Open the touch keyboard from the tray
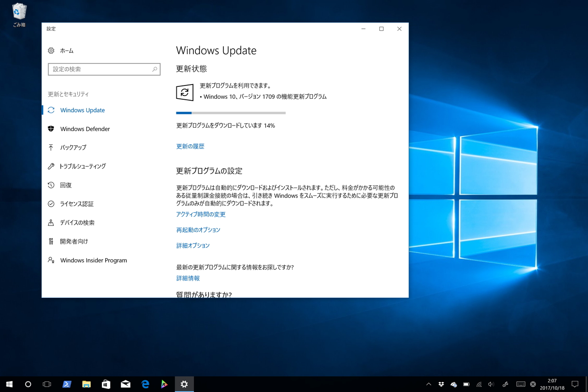Image resolution: width=588 pixels, height=392 pixels. click(x=520, y=384)
